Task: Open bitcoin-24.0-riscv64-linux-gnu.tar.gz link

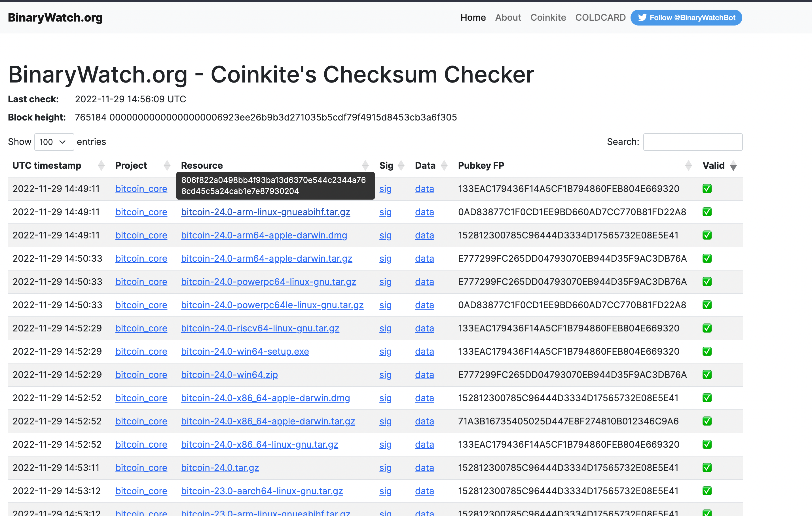Action: [260, 329]
